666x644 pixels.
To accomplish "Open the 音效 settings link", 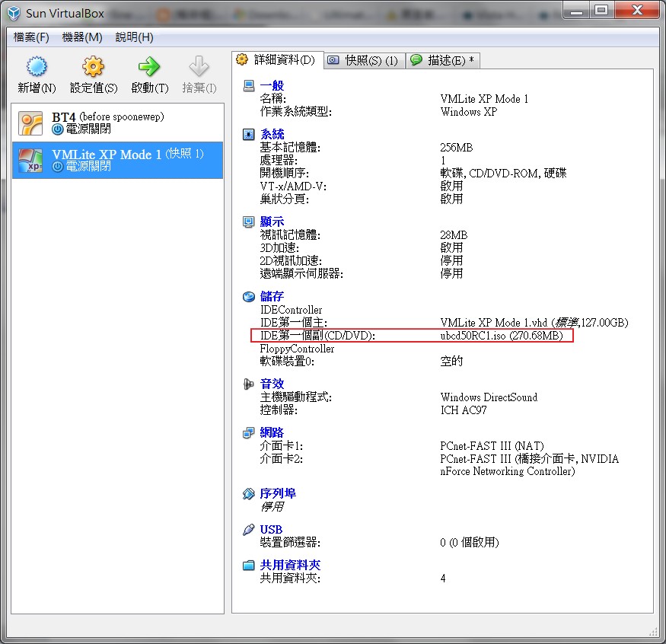I will 272,384.
